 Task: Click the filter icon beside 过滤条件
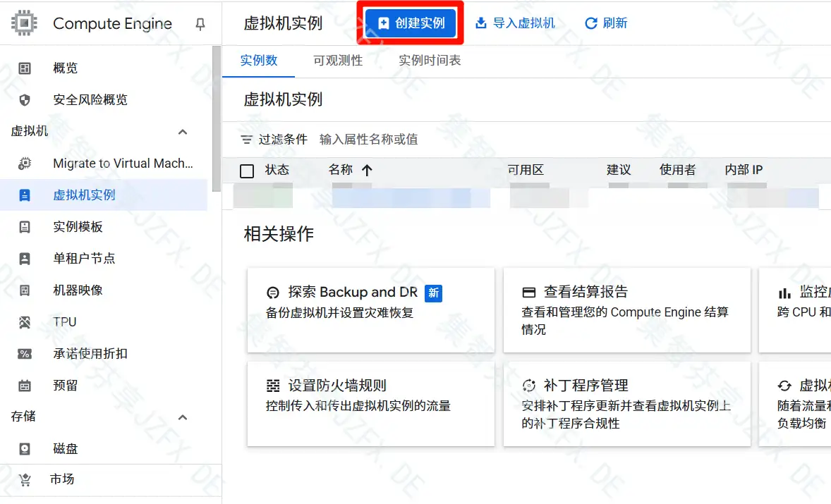coord(246,140)
